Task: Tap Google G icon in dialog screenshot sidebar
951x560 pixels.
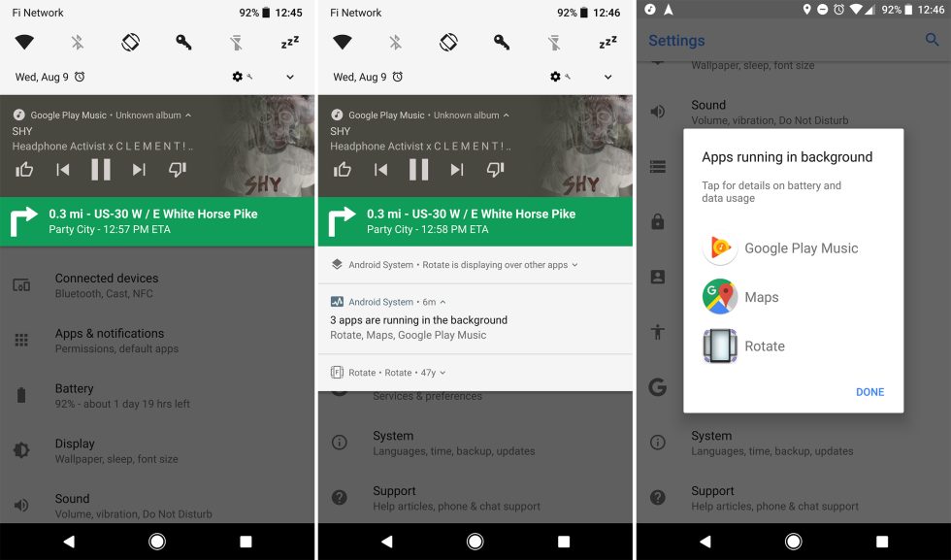Action: 658,386
